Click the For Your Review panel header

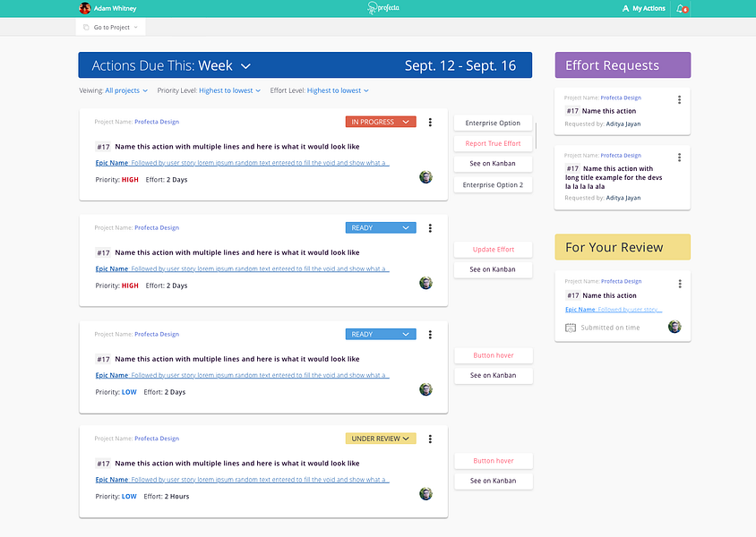click(623, 247)
